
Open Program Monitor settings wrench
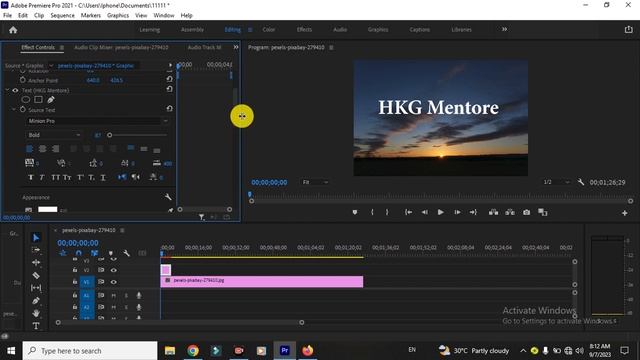pyautogui.click(x=580, y=182)
